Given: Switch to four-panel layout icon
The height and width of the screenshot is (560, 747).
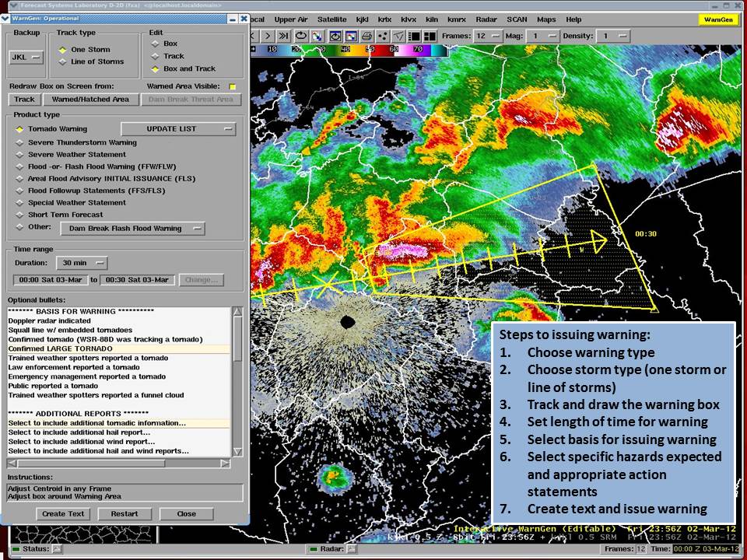Looking at the screenshot, I should point(430,36).
